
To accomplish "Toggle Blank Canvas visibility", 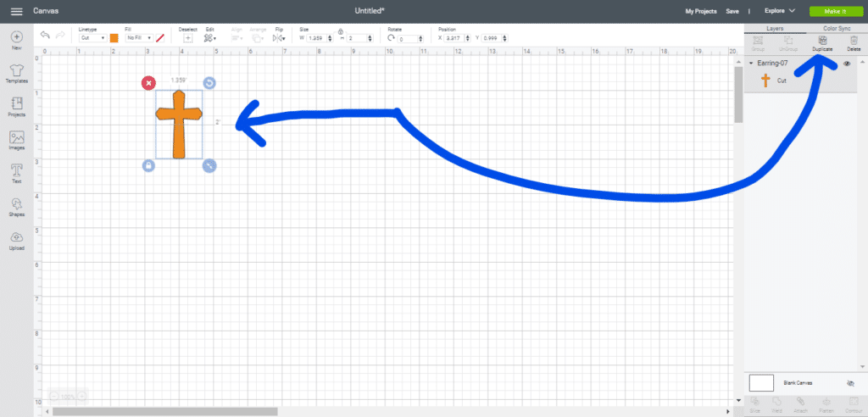I will 850,383.
